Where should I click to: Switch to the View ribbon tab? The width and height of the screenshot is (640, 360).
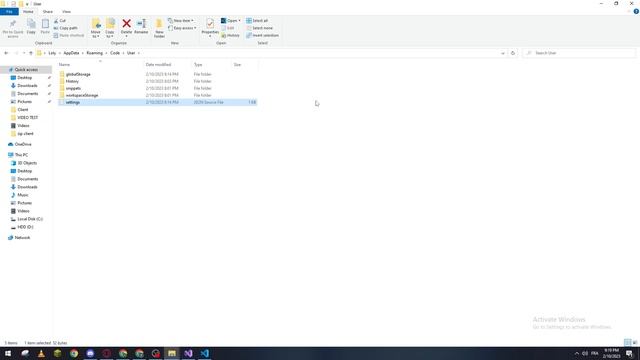tap(66, 11)
